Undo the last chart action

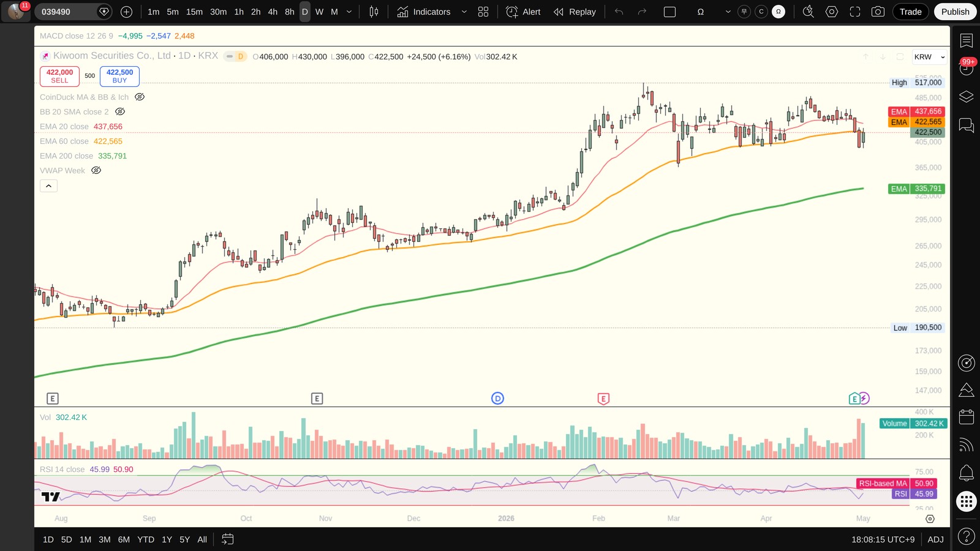pos(619,12)
